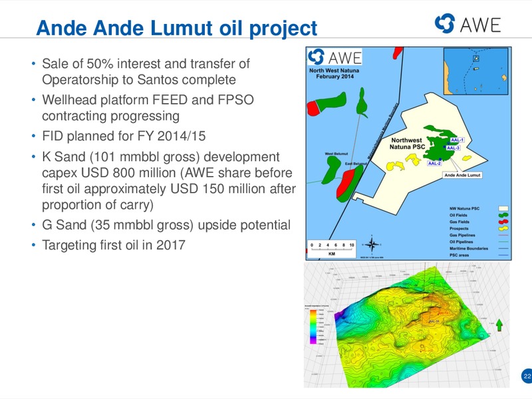Image resolution: width=532 pixels, height=399 pixels.
Task: Select the slide title 'Ande Ande Lumut oil project'
Action: click(176, 28)
